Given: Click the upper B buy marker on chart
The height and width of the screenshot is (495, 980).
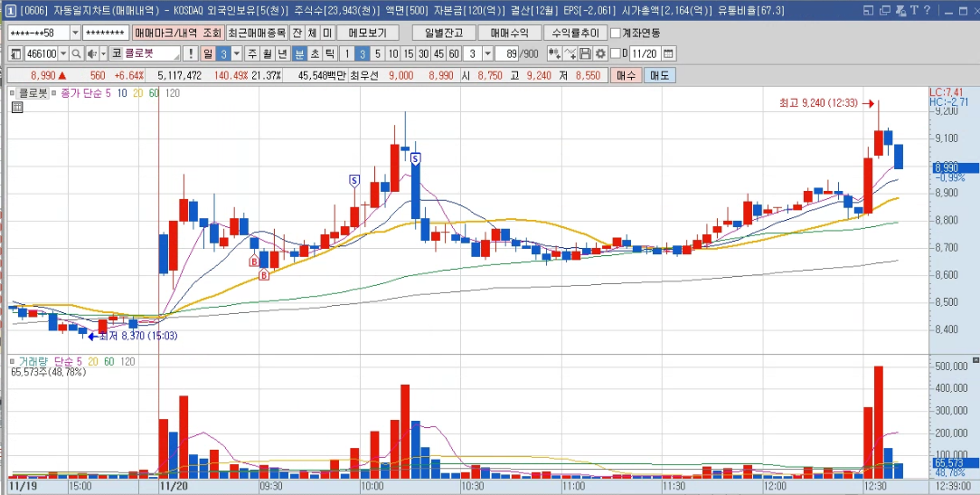Looking at the screenshot, I should pyautogui.click(x=254, y=261).
